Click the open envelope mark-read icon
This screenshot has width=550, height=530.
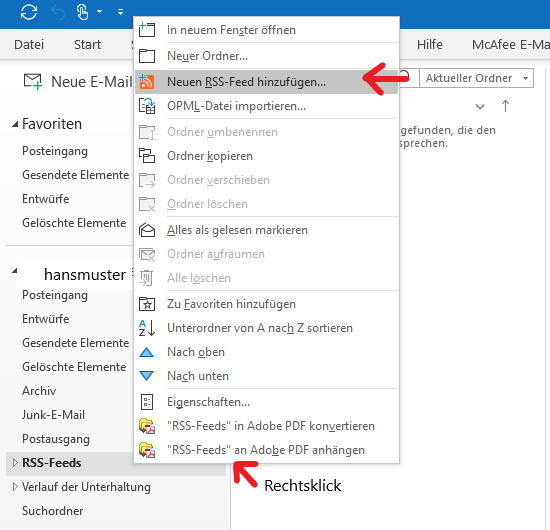[x=147, y=230]
